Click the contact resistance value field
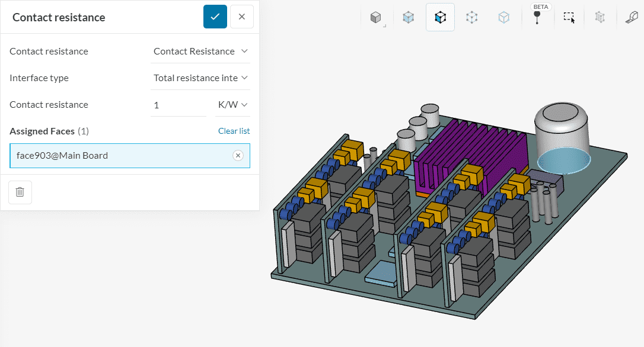 click(x=178, y=105)
